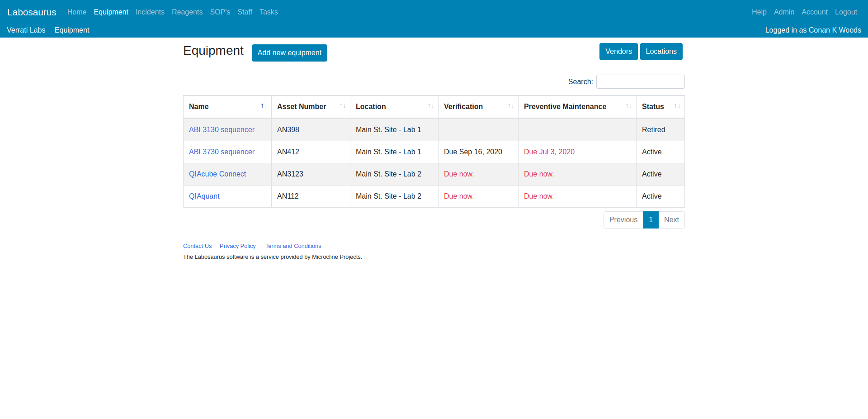Open the Privacy Policy link

[x=238, y=246]
